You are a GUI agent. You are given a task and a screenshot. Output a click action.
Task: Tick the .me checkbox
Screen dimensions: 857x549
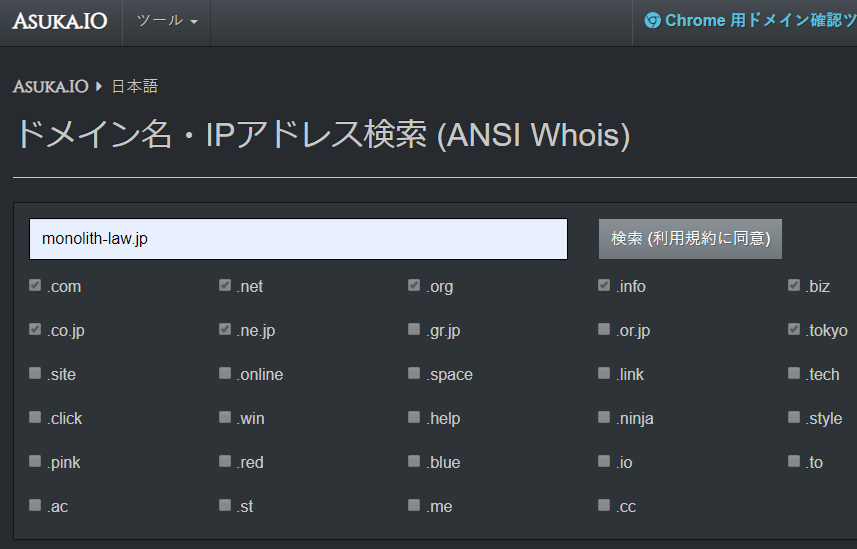[x=414, y=505]
